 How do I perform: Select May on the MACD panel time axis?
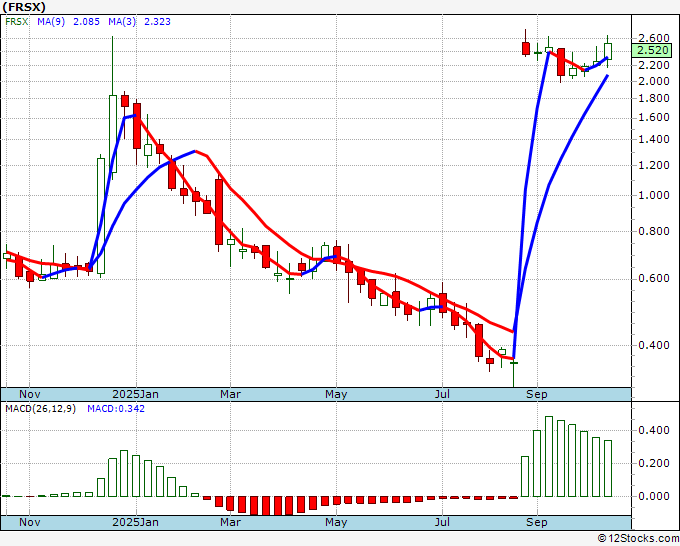point(336,522)
